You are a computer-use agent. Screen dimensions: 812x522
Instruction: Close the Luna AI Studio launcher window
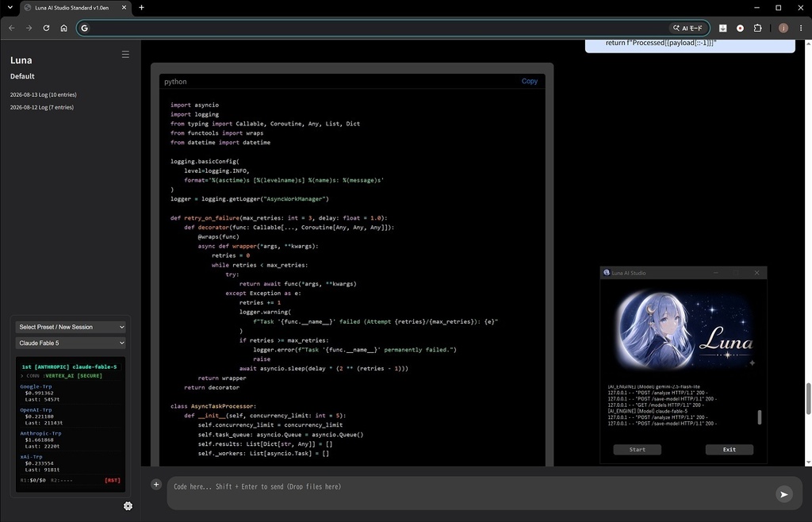pyautogui.click(x=756, y=273)
